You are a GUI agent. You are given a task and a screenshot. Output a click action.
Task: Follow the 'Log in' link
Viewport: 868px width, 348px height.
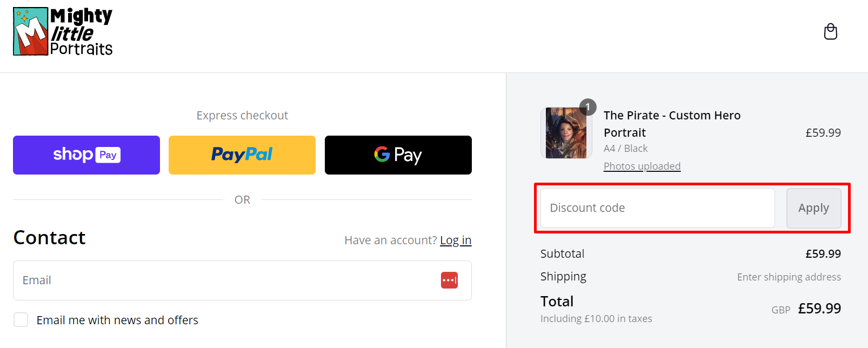coord(456,240)
